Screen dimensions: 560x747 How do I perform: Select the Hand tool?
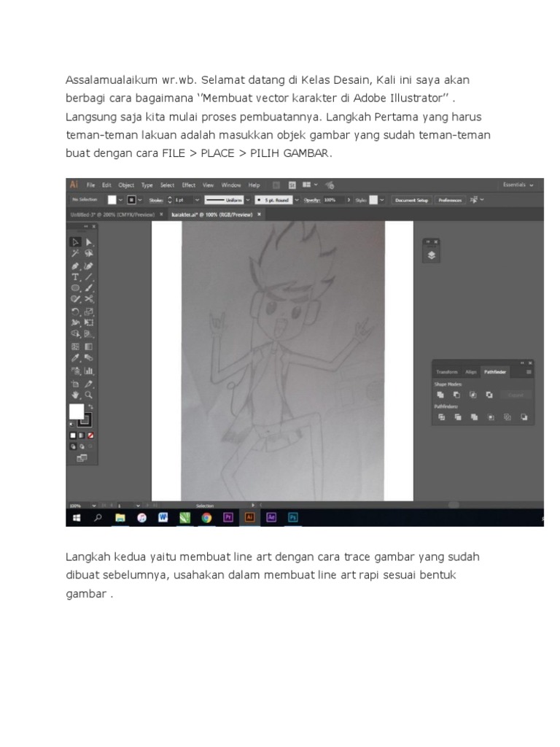pyautogui.click(x=75, y=395)
